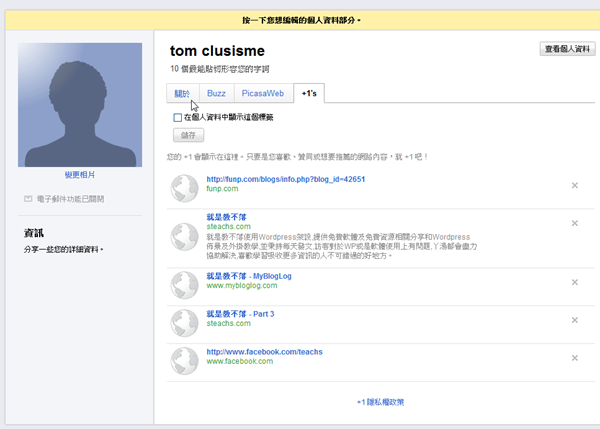
Task: Click the profile silhouette photo
Action: pos(80,105)
